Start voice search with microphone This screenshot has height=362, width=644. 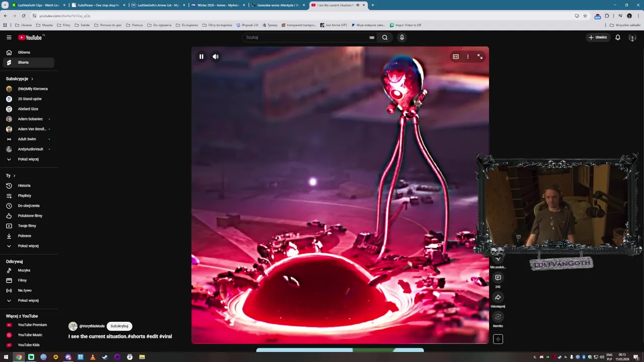(x=402, y=37)
